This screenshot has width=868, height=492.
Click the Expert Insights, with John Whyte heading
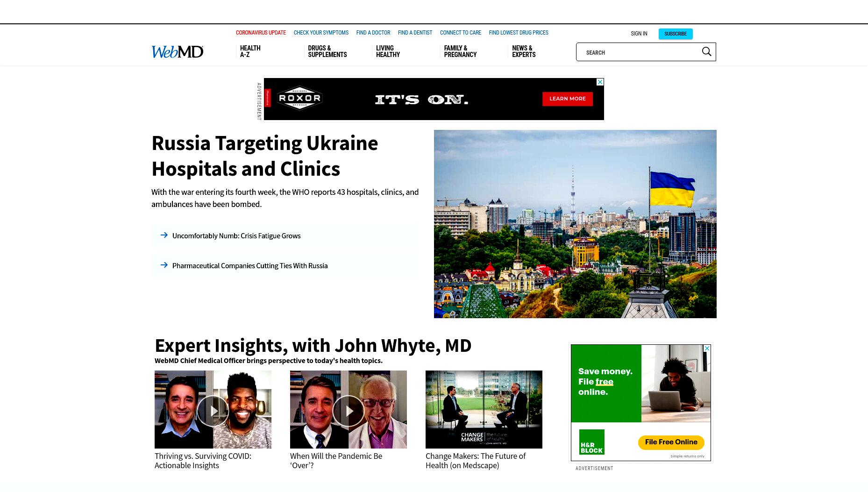point(313,346)
